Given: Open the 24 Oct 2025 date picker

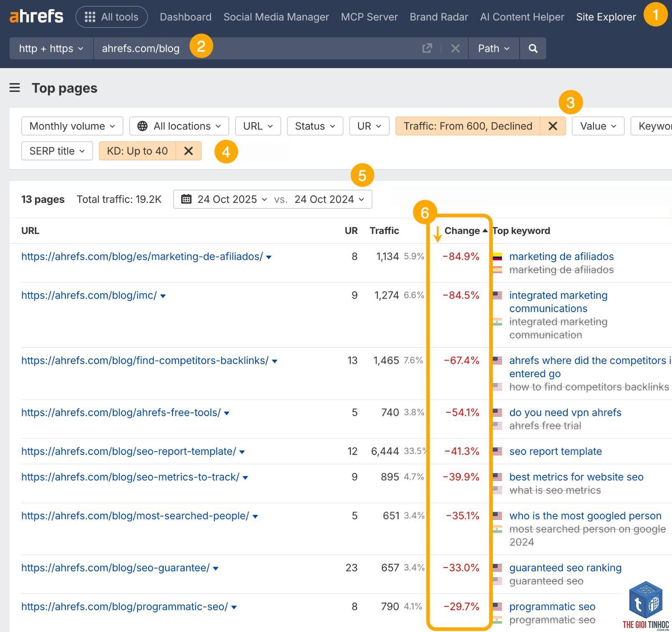Looking at the screenshot, I should click(x=232, y=199).
